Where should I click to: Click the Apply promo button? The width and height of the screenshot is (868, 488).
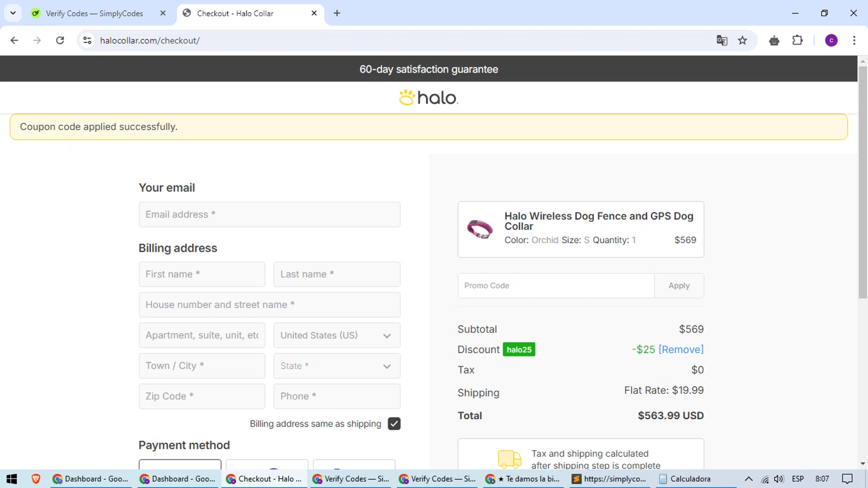[x=679, y=285]
